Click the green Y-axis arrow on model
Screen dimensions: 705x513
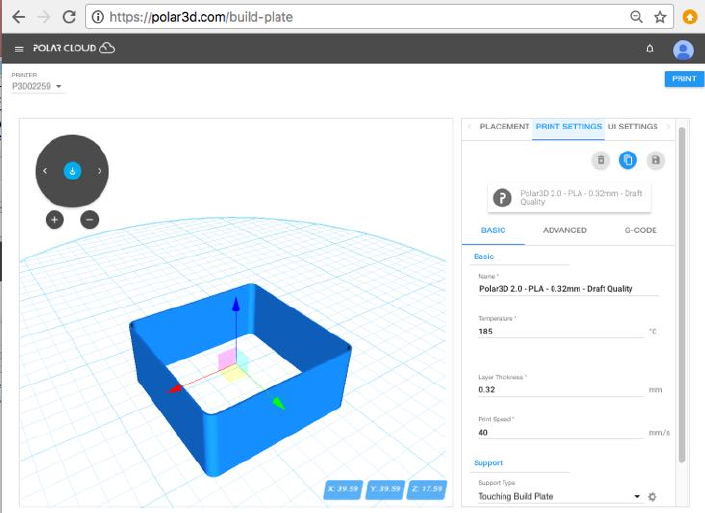tap(279, 403)
